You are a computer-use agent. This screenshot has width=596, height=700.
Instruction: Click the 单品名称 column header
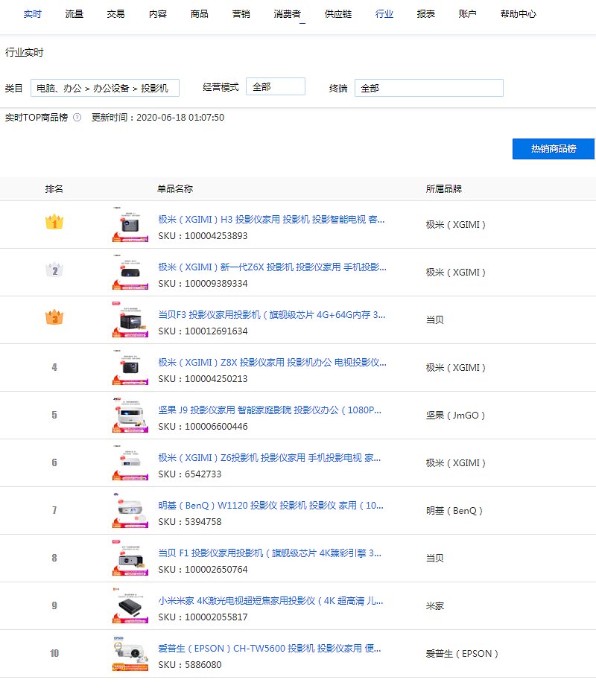pyautogui.click(x=175, y=189)
